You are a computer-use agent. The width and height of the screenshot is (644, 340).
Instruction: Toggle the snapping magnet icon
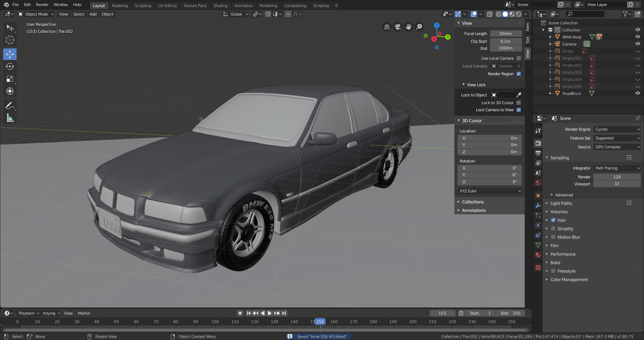coord(267,14)
